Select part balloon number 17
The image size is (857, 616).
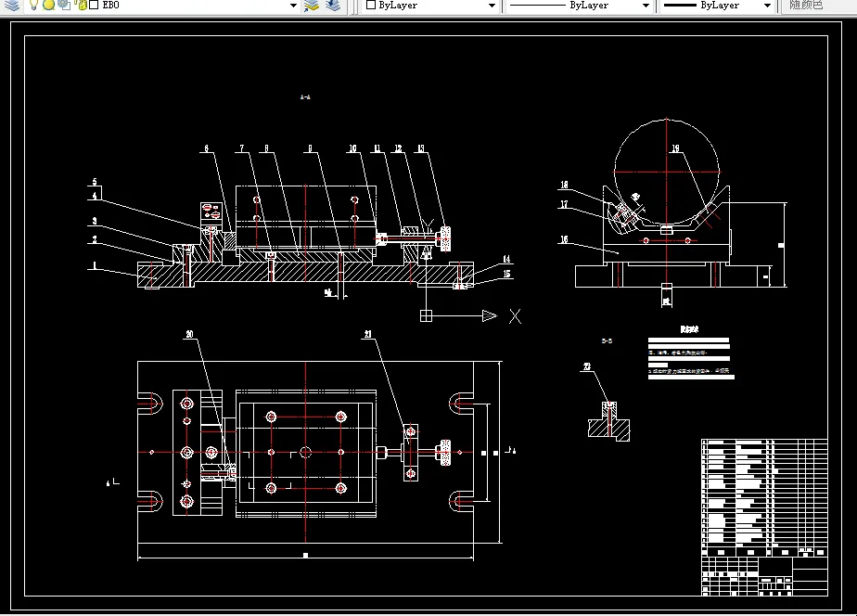(564, 204)
